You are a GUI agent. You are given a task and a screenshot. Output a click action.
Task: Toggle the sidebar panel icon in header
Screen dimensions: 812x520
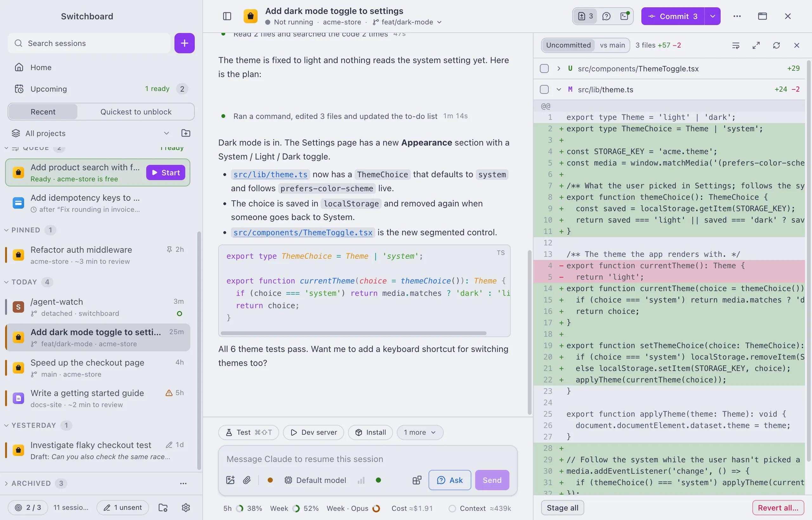pos(227,16)
